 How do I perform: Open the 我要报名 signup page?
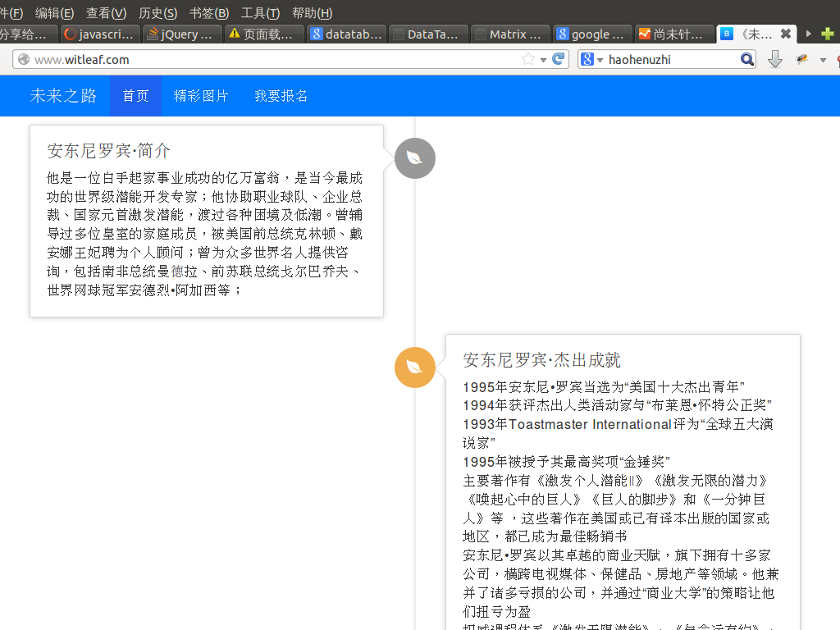click(x=281, y=96)
